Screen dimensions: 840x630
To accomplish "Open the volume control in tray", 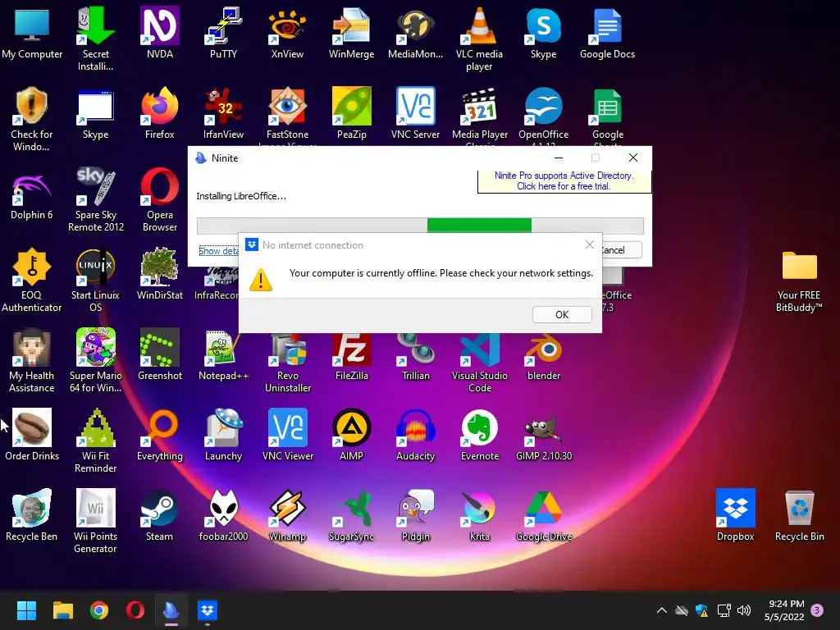I will pos(744,610).
